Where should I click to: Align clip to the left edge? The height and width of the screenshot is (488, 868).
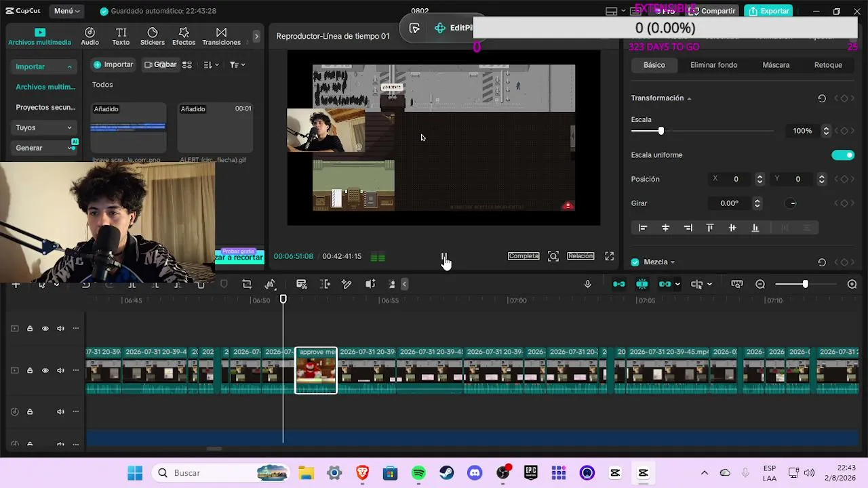pyautogui.click(x=643, y=228)
